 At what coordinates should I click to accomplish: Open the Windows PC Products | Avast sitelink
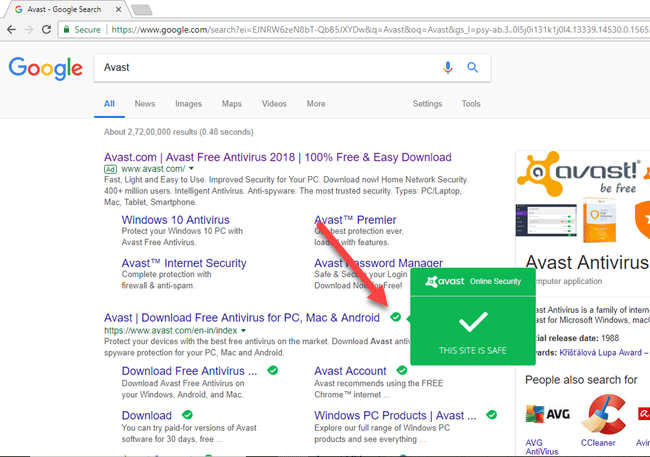[395, 415]
